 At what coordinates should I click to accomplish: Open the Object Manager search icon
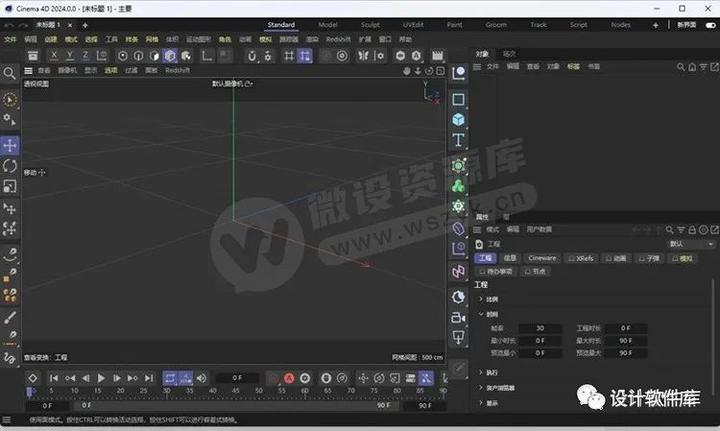coord(680,67)
